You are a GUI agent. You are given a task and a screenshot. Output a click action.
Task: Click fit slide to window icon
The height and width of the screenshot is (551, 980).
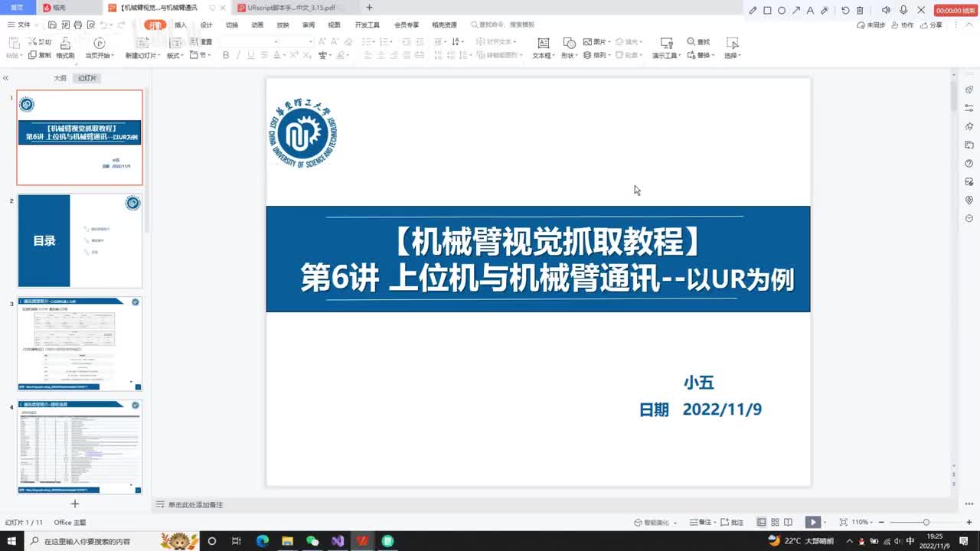tap(843, 522)
